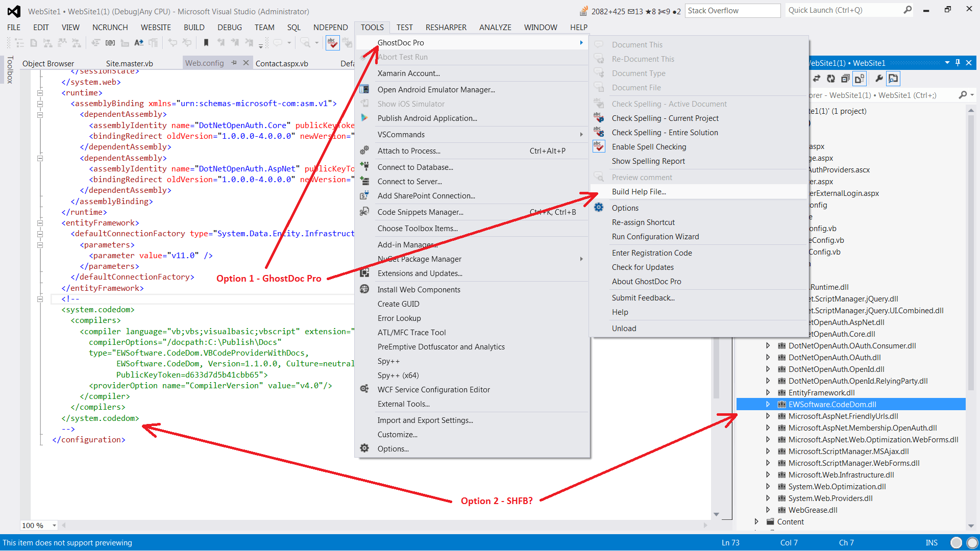The image size is (980, 551).
Task: Click the Sync with Active Document icon
Action: 817,79
